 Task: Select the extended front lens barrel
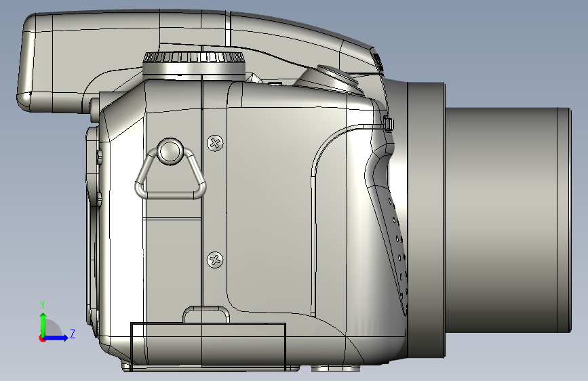click(508, 220)
